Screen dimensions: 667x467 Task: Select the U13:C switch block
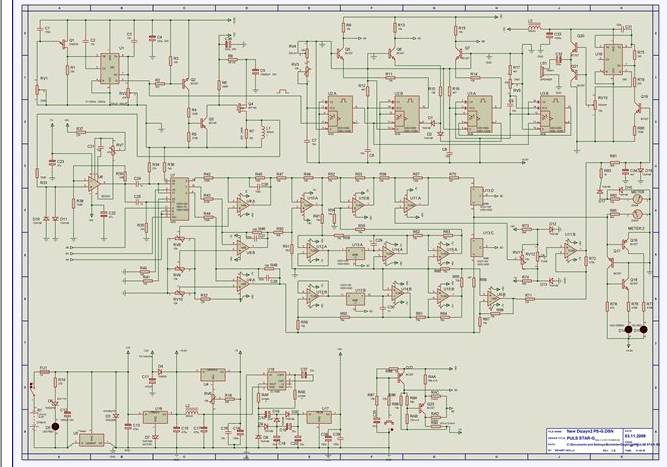[477, 247]
